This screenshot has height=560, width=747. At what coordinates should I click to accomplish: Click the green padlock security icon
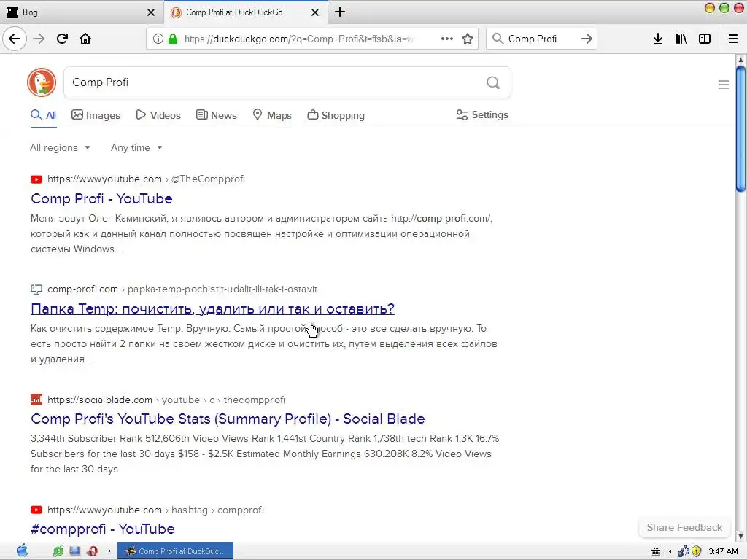click(x=173, y=39)
